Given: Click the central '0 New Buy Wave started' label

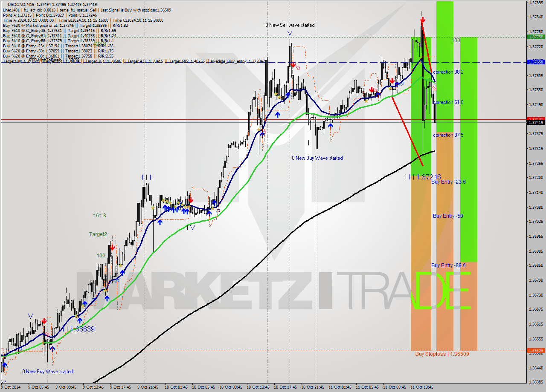Looking at the screenshot, I should pos(317,158).
